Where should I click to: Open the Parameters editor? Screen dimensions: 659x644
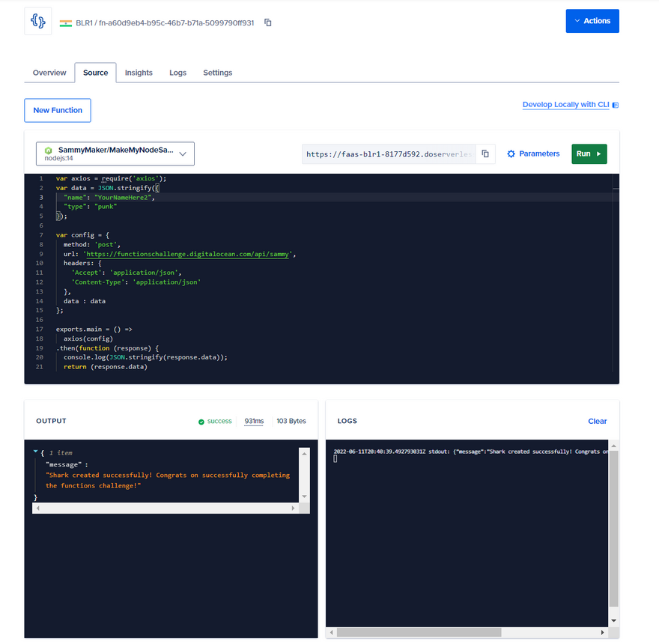click(x=533, y=154)
